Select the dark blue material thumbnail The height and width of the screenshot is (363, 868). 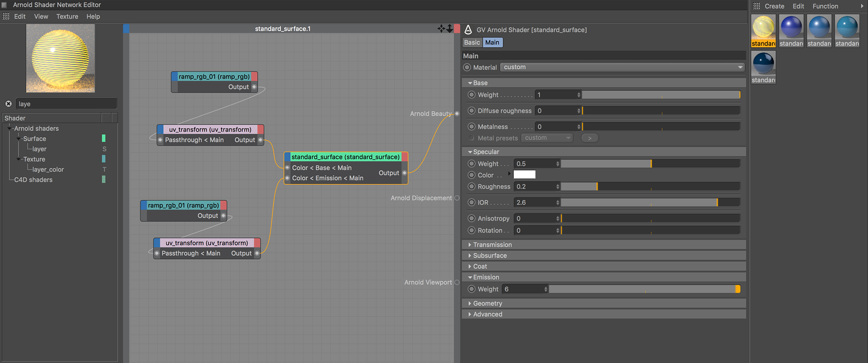[x=764, y=63]
